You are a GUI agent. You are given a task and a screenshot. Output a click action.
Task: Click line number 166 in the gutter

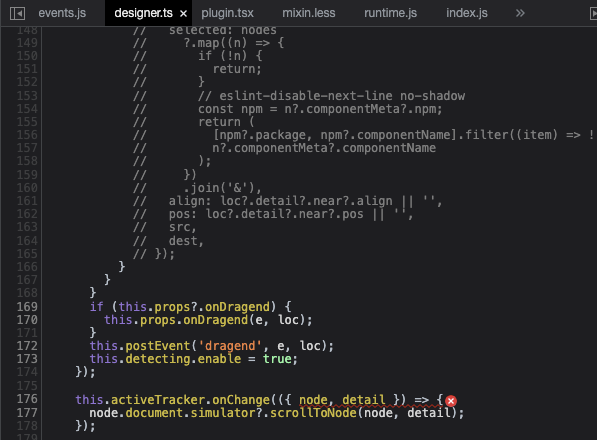click(x=27, y=267)
